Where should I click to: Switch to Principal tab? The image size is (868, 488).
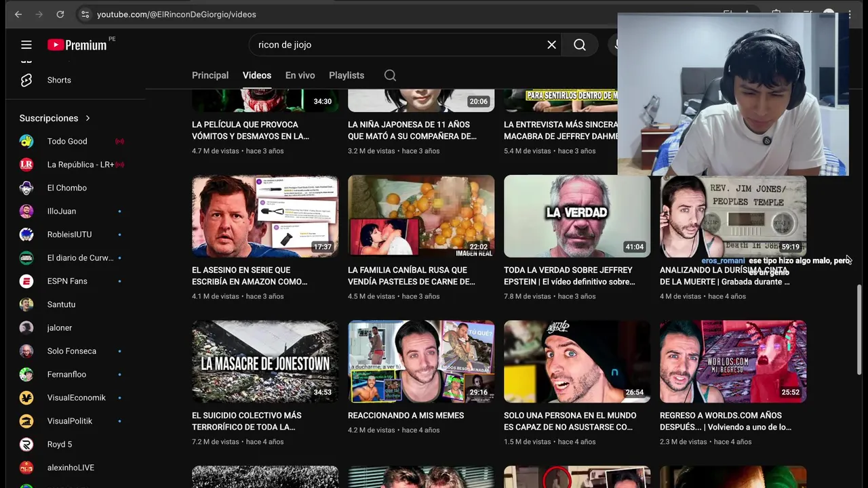(210, 75)
